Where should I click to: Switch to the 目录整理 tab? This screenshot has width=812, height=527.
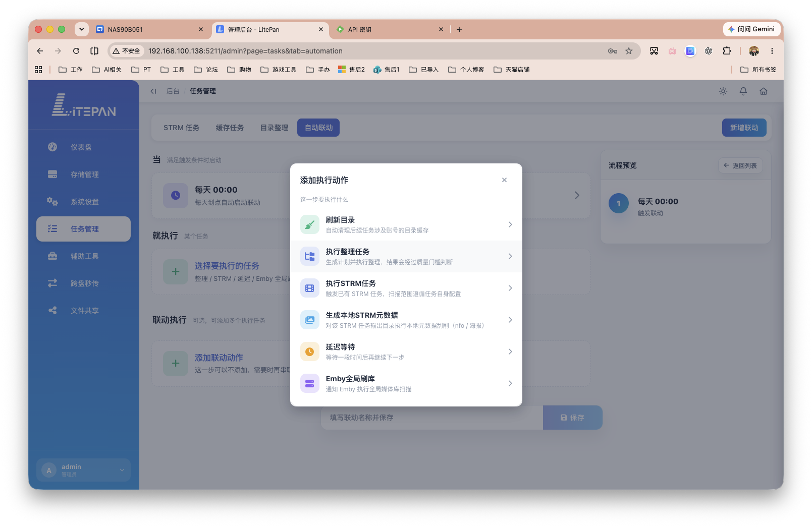274,128
